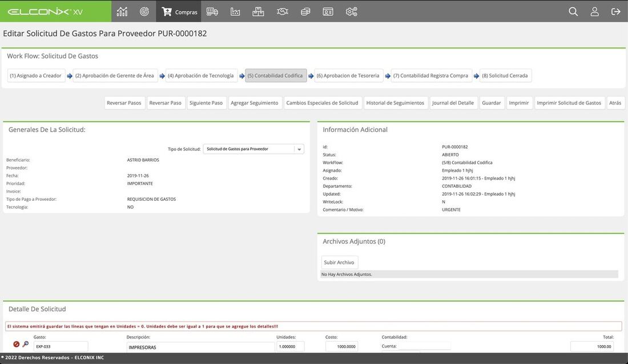Open the Tipo de Solicitud dropdown
The image size is (628, 364).
253,149
